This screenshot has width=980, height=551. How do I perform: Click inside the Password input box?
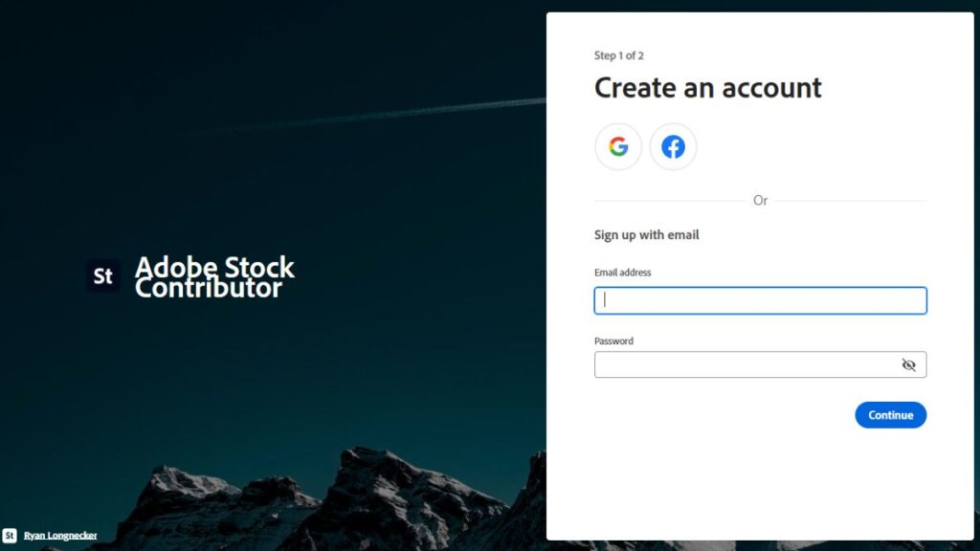746,364
